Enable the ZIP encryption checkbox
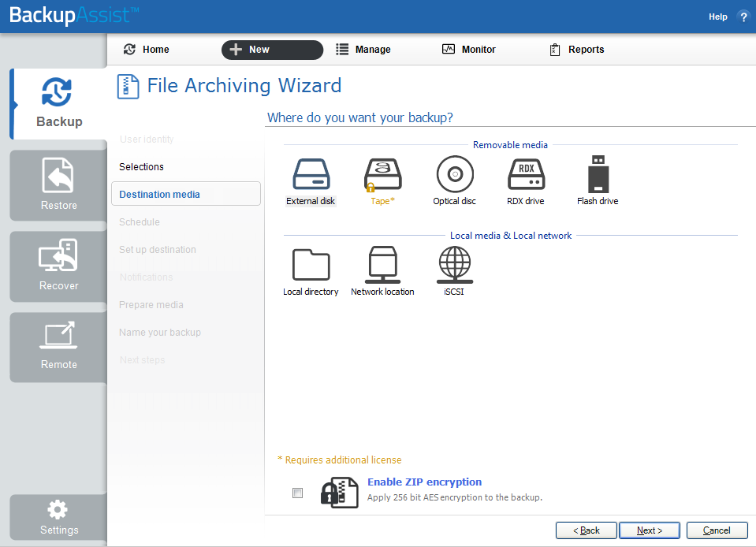The image size is (756, 547). pyautogui.click(x=297, y=493)
